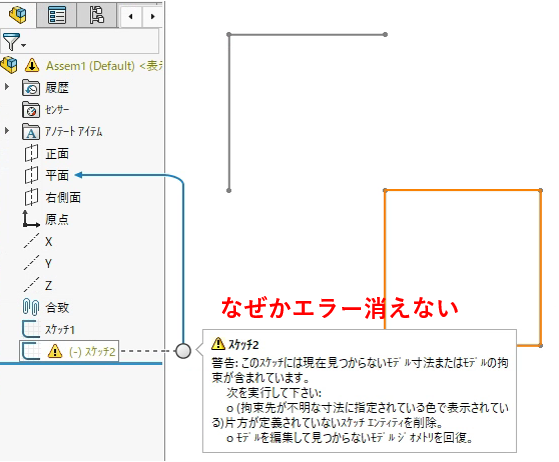Click the スケッチ1 sketch icon

(x=31, y=329)
